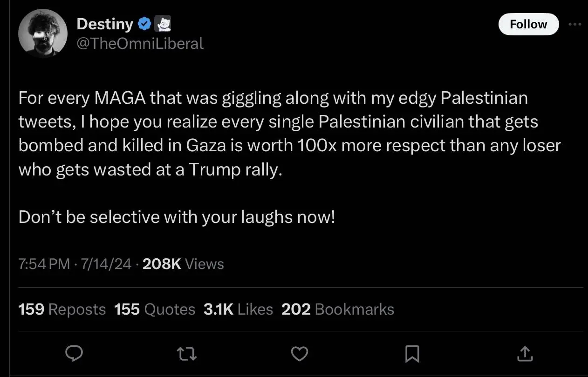Repost this tweet using the arrows icon

click(187, 354)
